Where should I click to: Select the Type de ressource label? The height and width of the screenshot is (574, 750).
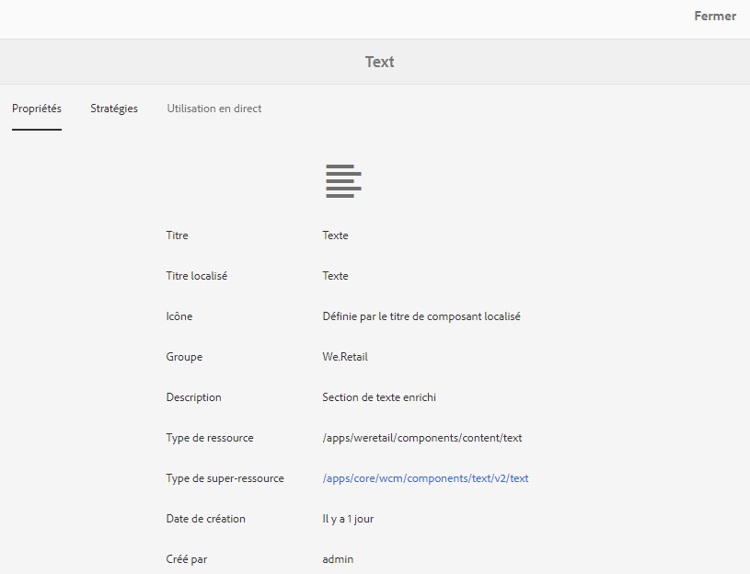tap(210, 438)
